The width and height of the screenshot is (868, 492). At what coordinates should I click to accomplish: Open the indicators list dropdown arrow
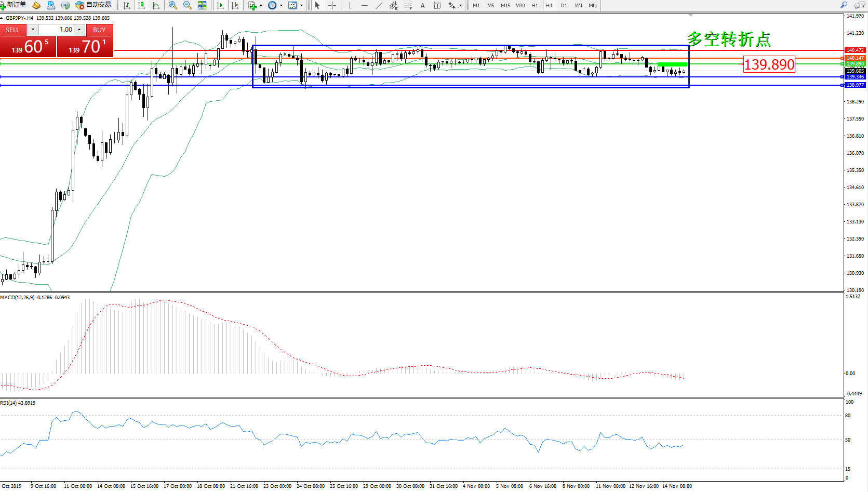261,6
